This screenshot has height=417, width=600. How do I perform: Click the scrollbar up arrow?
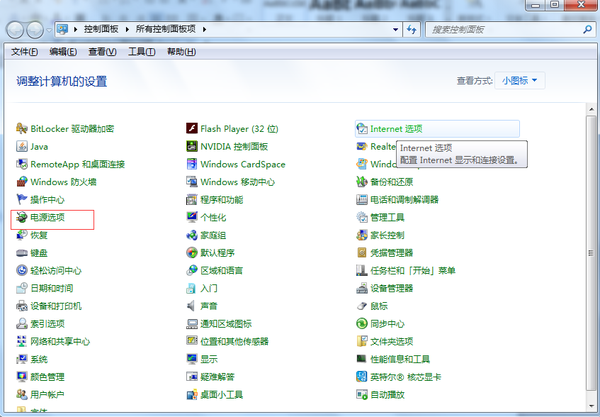(x=591, y=110)
